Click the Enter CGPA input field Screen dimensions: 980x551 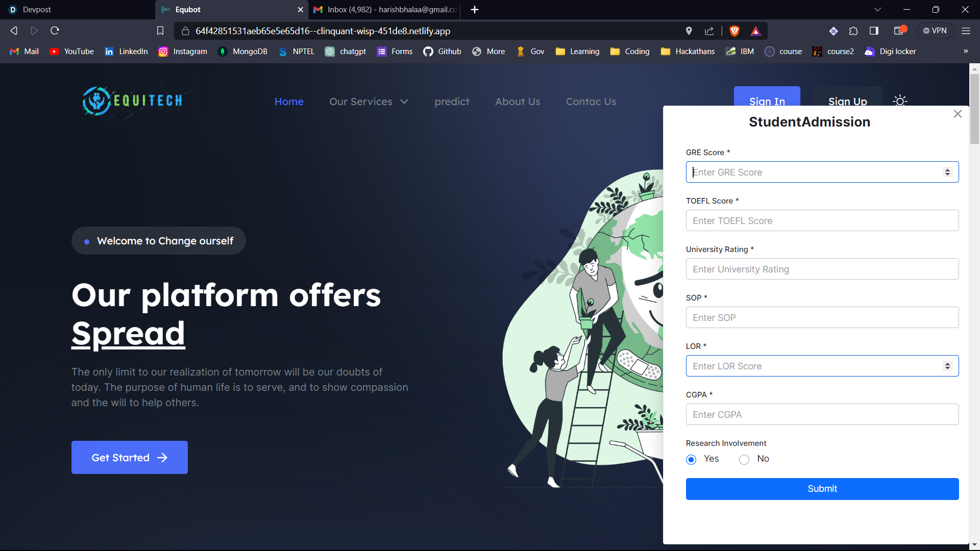pos(822,415)
